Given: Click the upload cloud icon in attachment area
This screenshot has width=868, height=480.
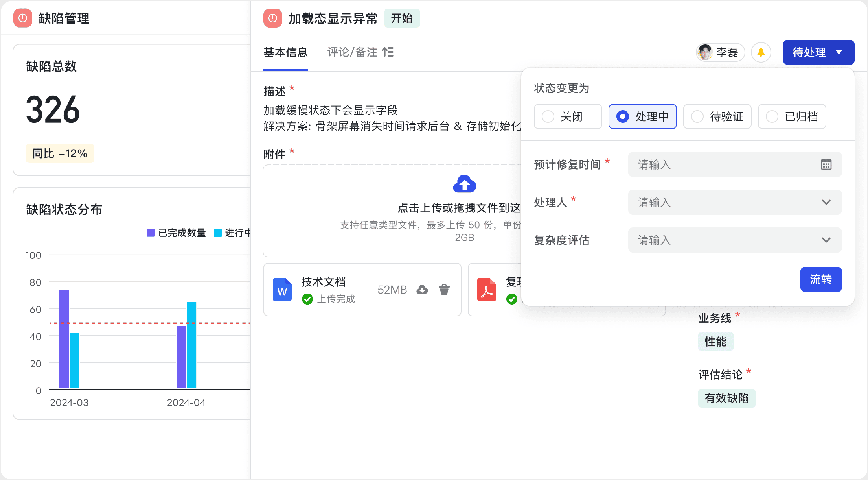Looking at the screenshot, I should pyautogui.click(x=464, y=184).
